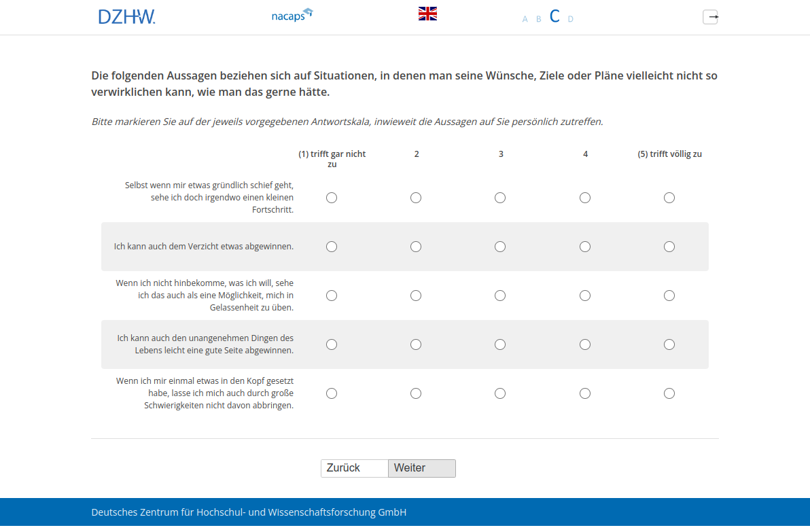This screenshot has width=810, height=532.
Task: Select smallest font size A
Action: point(525,19)
